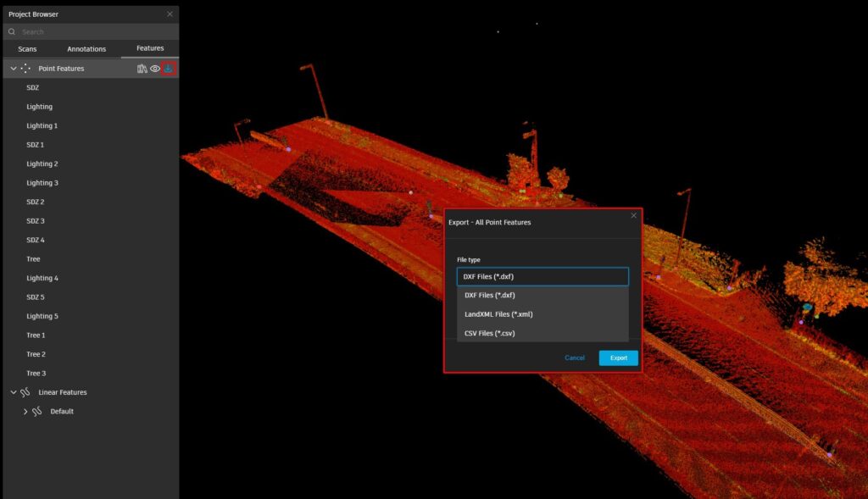Click the Default group polyline icon
The image size is (868, 499).
tap(37, 412)
